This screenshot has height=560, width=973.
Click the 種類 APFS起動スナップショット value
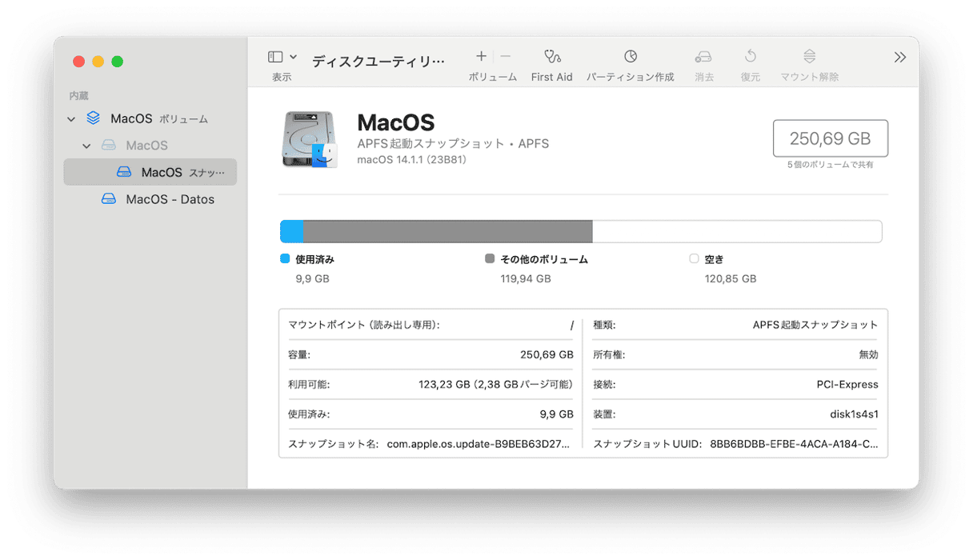coord(815,325)
